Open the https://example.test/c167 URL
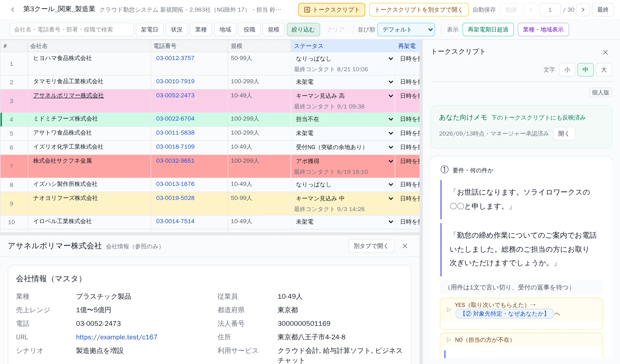Viewport: 620px width, 364px height. [x=117, y=337]
